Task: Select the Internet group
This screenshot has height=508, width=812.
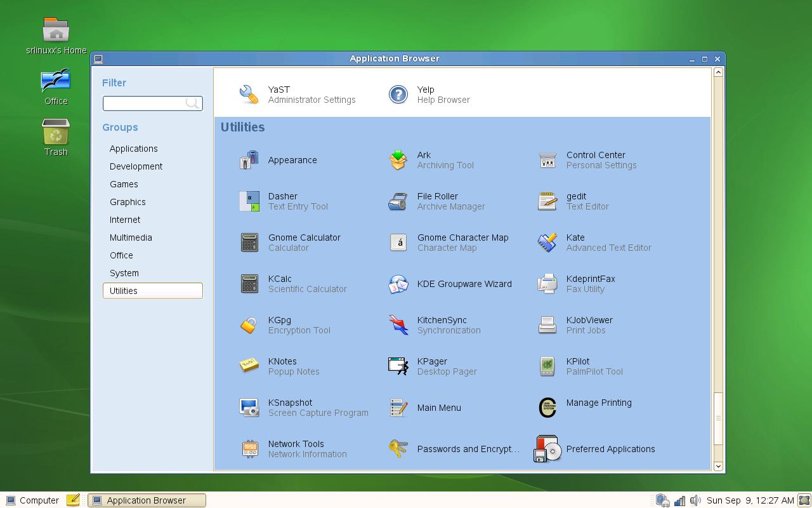Action: coord(152,220)
